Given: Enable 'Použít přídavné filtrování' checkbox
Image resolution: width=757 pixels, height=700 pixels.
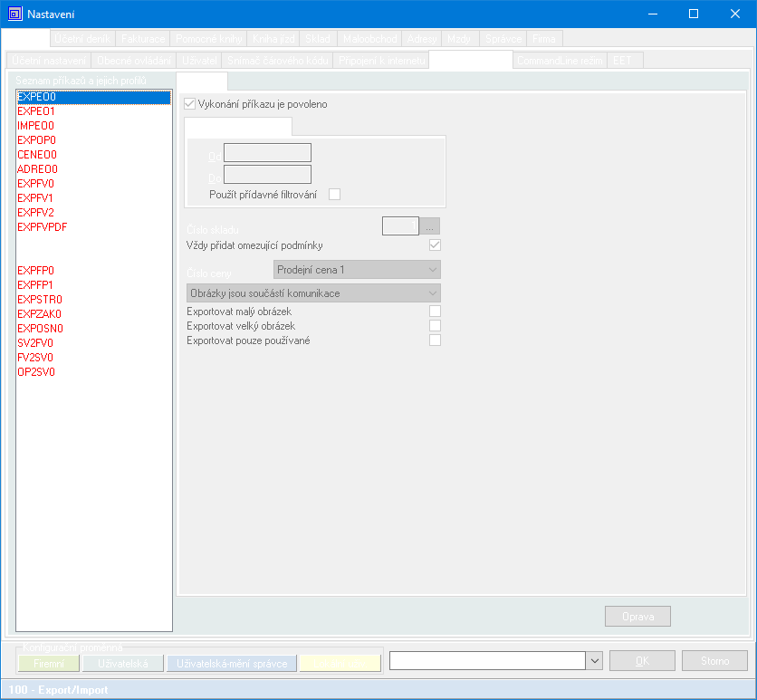Looking at the screenshot, I should pyautogui.click(x=334, y=194).
